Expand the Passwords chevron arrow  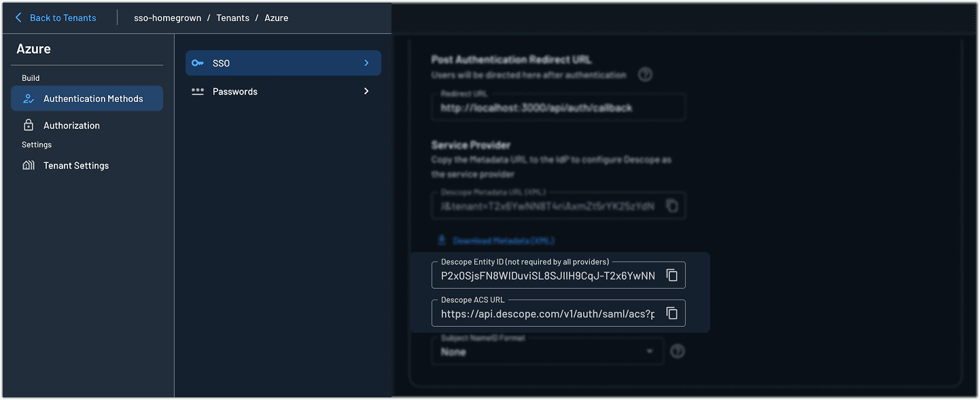pos(366,92)
